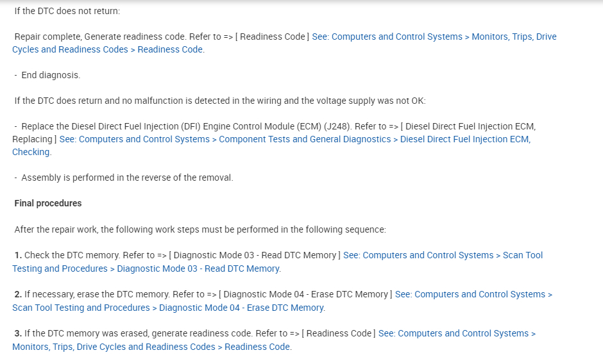The image size is (603, 364).
Task: Click the "Repair complete, Generate readiness code" text
Action: click(x=96, y=37)
